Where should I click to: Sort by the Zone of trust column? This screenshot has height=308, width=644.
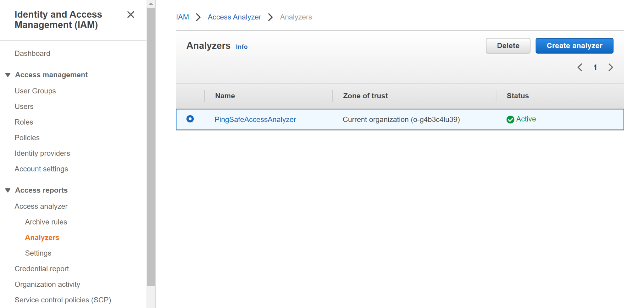(365, 96)
